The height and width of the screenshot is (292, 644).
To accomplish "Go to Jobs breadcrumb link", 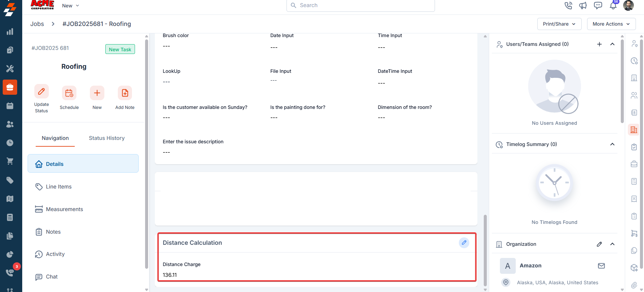I will (x=37, y=24).
